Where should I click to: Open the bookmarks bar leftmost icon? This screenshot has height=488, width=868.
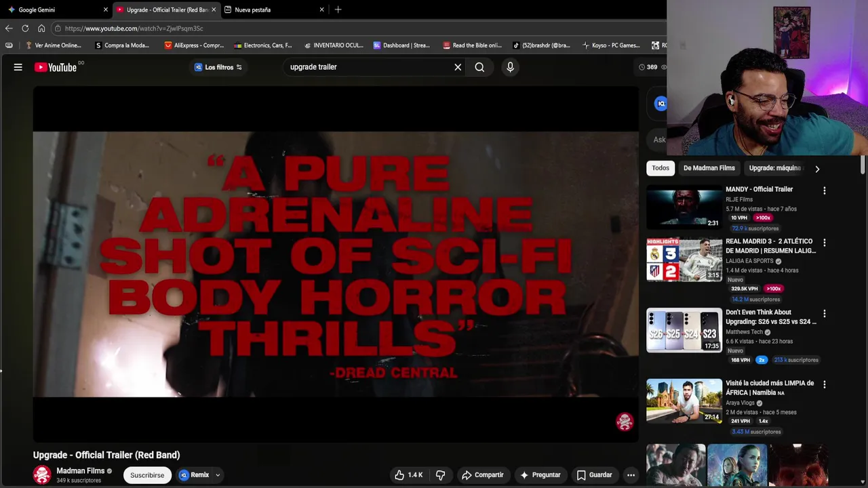click(9, 45)
